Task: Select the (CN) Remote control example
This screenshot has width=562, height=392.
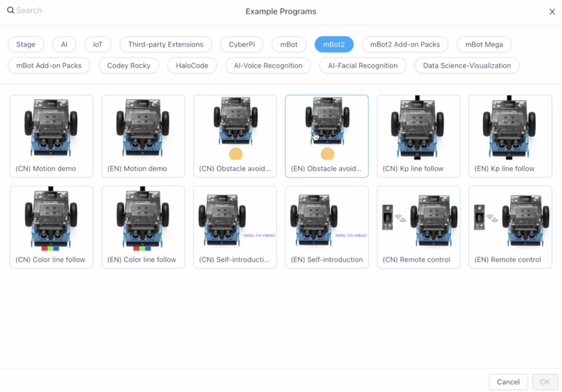Action: point(419,227)
